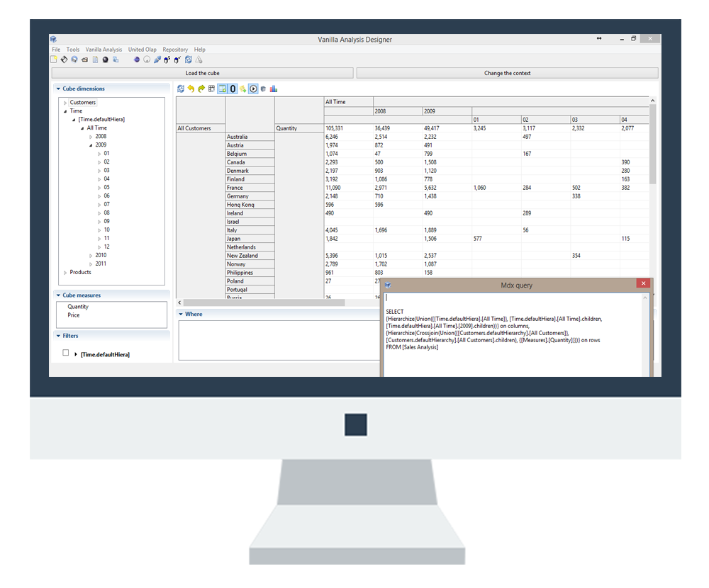709x588 pixels.
Task: Expand the [Time.defaultHiera] filter arrow
Action: tap(76, 354)
